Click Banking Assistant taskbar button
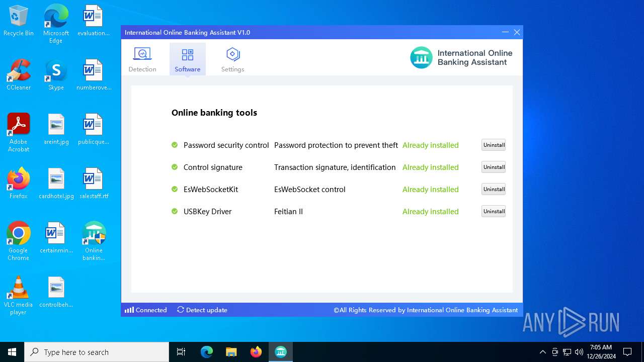The image size is (644, 362). pyautogui.click(x=281, y=352)
